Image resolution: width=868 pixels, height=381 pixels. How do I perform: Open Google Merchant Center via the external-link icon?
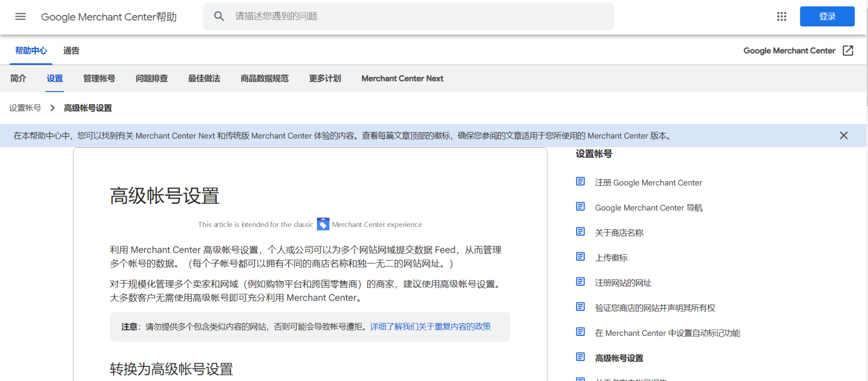pos(849,50)
